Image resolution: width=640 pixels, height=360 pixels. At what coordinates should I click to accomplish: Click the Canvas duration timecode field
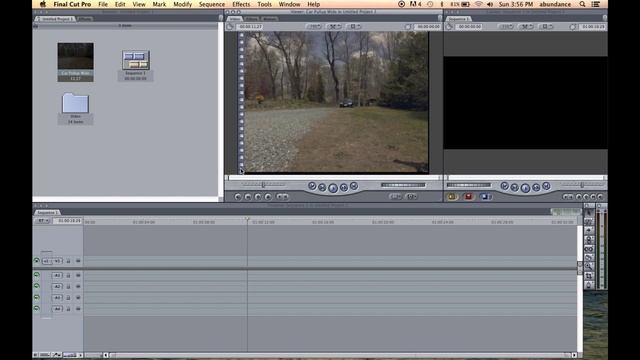click(x=468, y=27)
